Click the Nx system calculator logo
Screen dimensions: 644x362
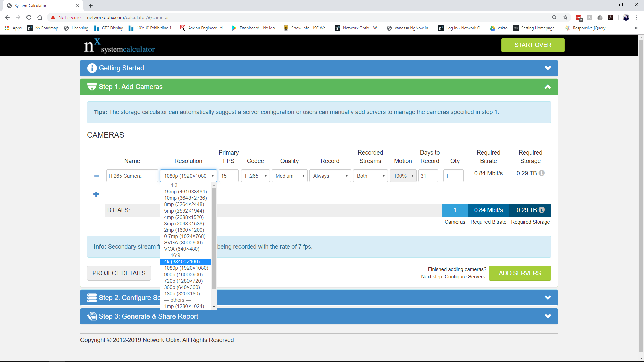pyautogui.click(x=119, y=46)
